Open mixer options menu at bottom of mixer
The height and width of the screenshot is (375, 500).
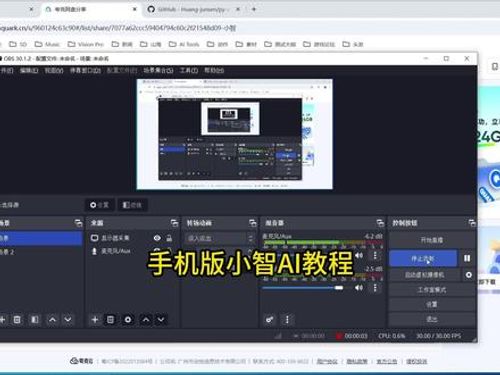(x=287, y=320)
